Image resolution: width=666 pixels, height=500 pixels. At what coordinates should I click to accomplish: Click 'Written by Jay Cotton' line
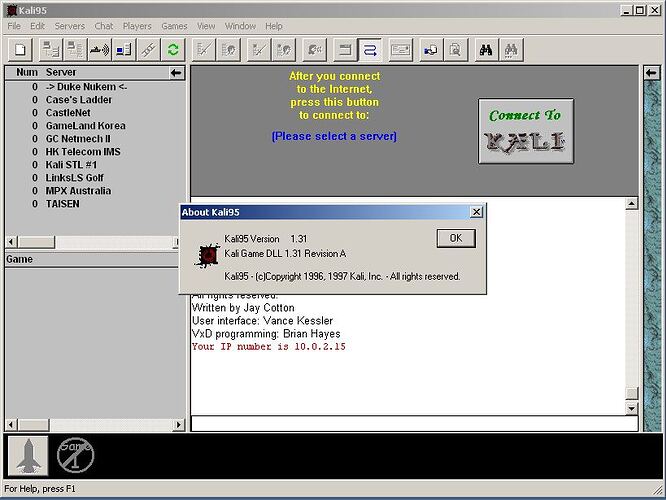(243, 308)
